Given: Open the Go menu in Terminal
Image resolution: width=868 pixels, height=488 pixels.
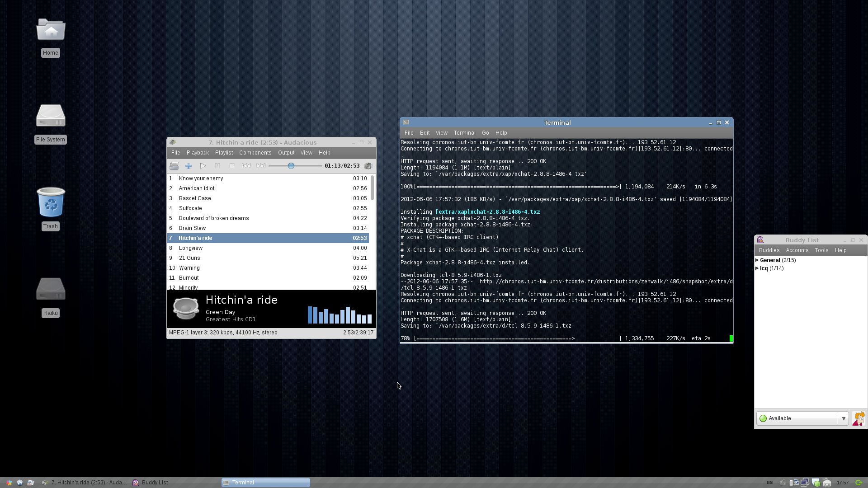Looking at the screenshot, I should coord(485,133).
